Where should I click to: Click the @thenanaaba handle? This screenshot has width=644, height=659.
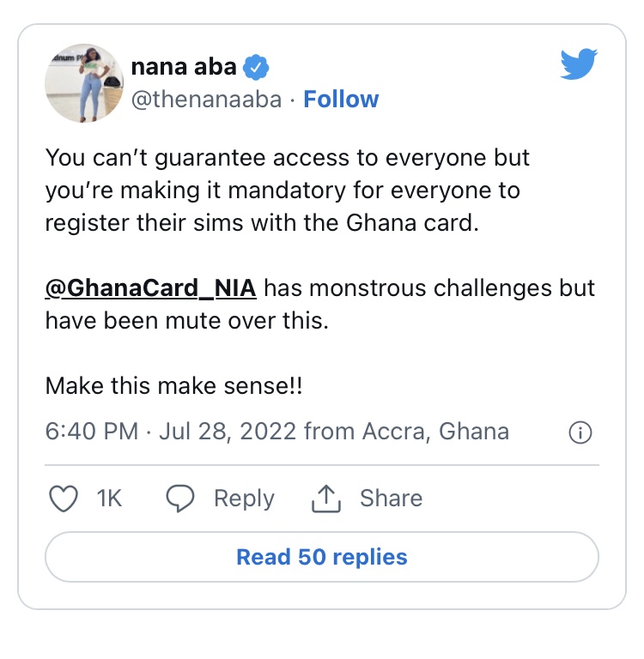(206, 100)
